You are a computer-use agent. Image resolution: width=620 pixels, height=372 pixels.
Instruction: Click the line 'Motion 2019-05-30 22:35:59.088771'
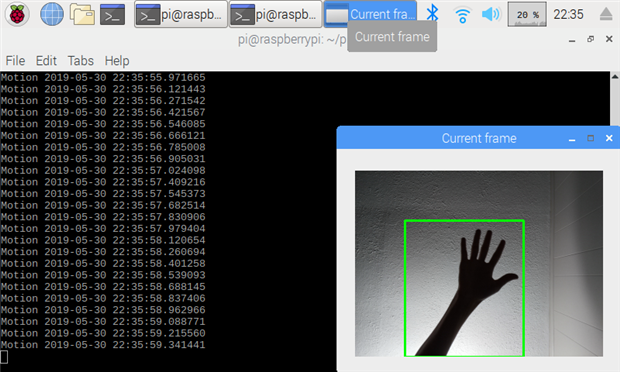pos(103,321)
